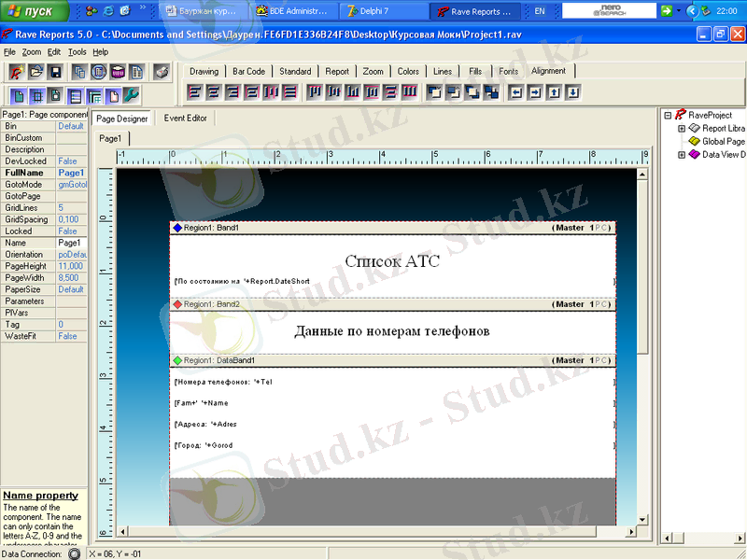Tap selection up with up arrow icon
Image resolution: width=747 pixels, height=560 pixels.
coord(554,91)
